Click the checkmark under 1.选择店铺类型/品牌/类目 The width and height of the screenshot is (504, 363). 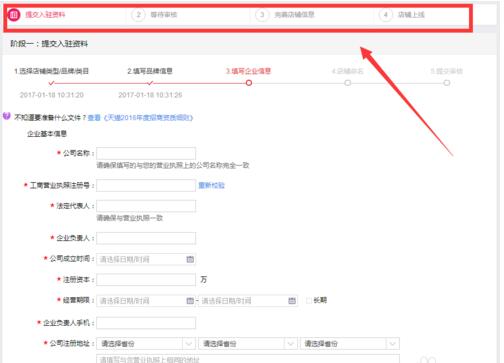51,83
